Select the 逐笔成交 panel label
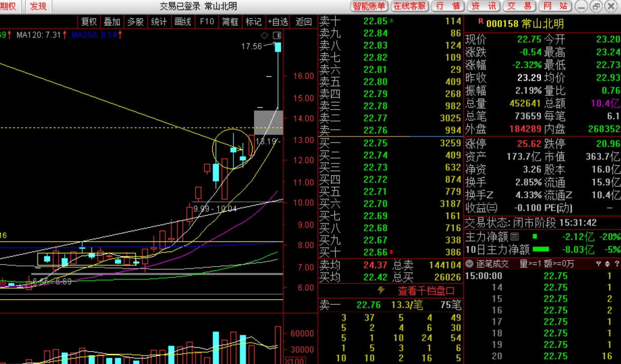The height and width of the screenshot is (364, 621). [492, 264]
